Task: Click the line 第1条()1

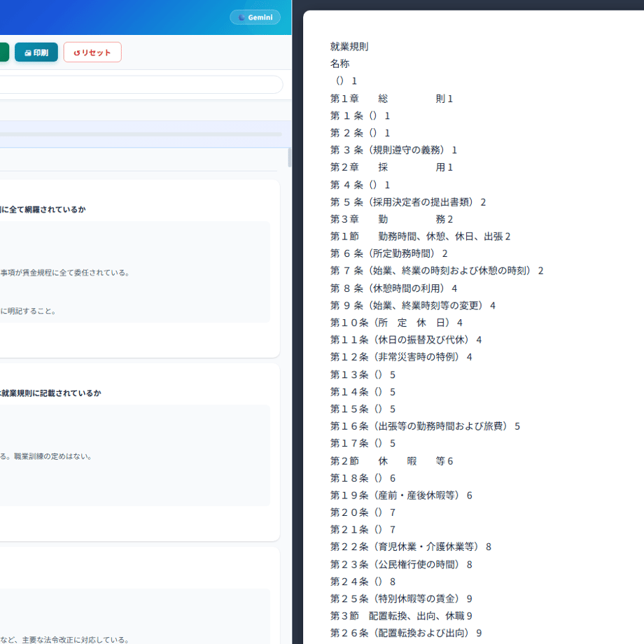Action: [360, 116]
